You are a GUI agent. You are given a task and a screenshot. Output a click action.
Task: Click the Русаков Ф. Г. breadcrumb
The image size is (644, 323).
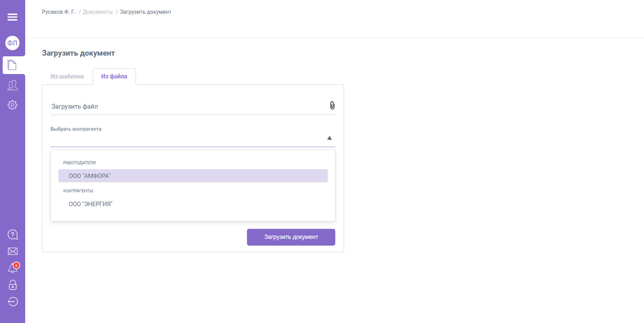pos(59,12)
